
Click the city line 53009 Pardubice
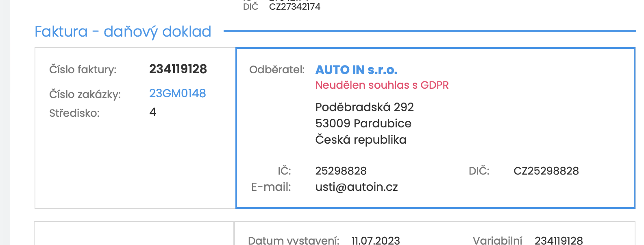(x=363, y=123)
